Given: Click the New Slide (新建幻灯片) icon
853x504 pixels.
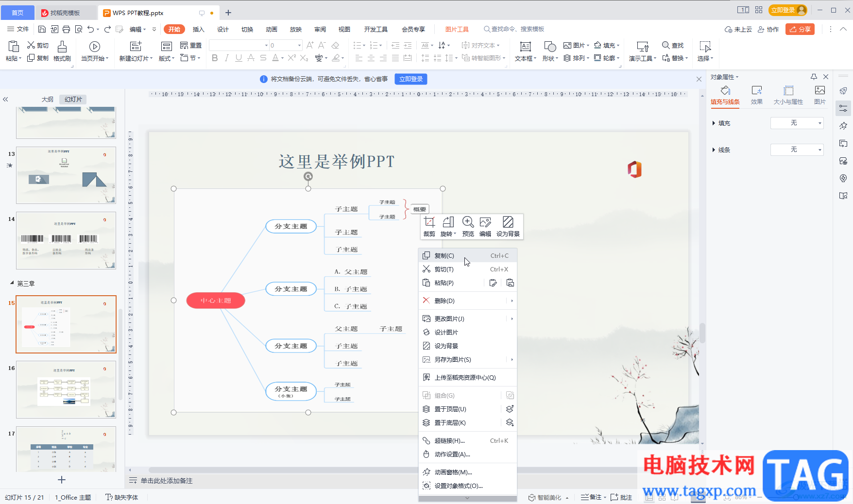Looking at the screenshot, I should tap(136, 47).
